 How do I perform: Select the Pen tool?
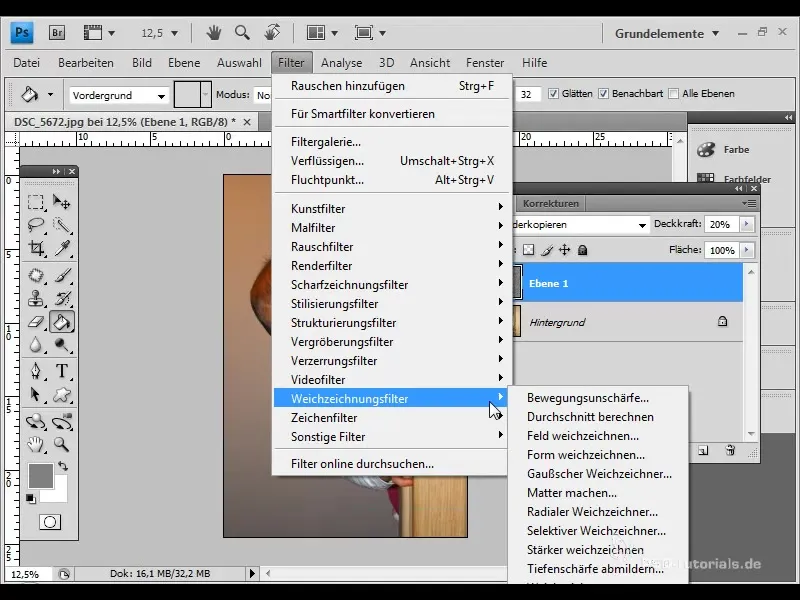[36, 371]
